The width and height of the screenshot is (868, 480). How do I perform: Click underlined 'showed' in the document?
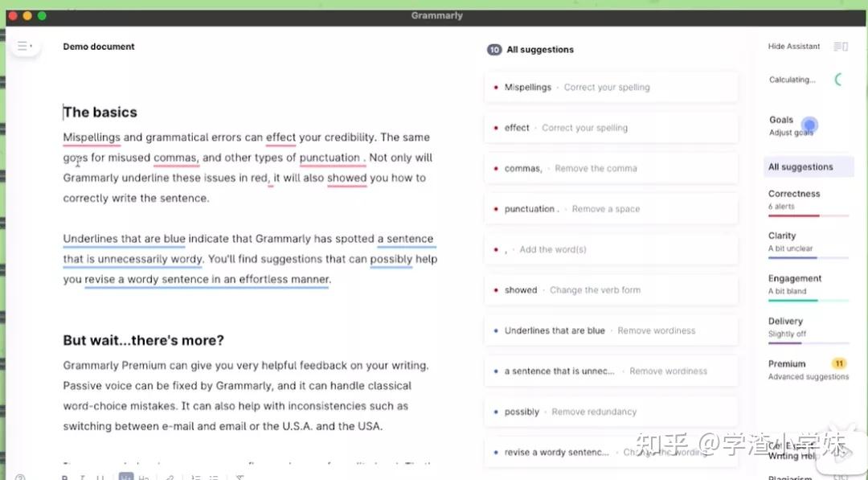click(x=346, y=178)
